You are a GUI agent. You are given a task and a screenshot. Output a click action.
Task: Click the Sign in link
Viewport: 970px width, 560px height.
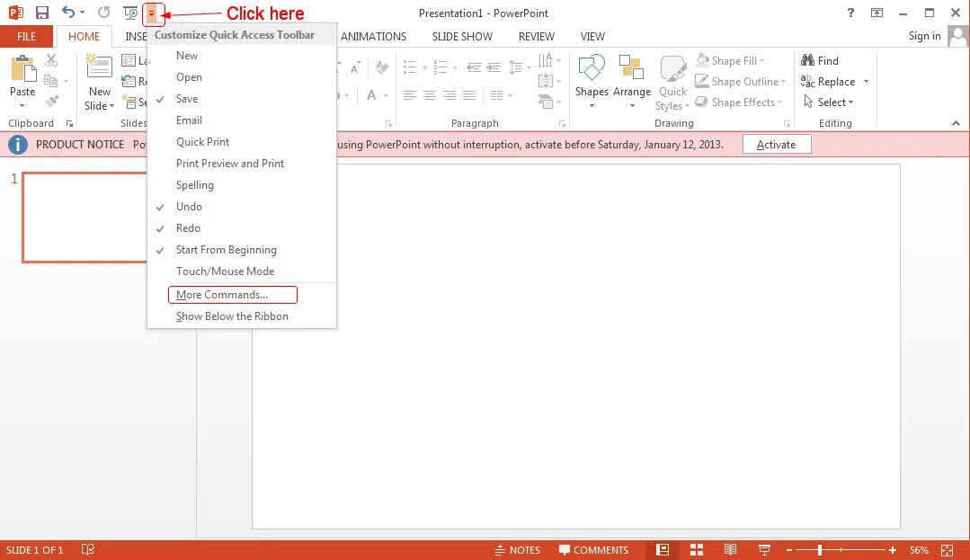tap(924, 36)
